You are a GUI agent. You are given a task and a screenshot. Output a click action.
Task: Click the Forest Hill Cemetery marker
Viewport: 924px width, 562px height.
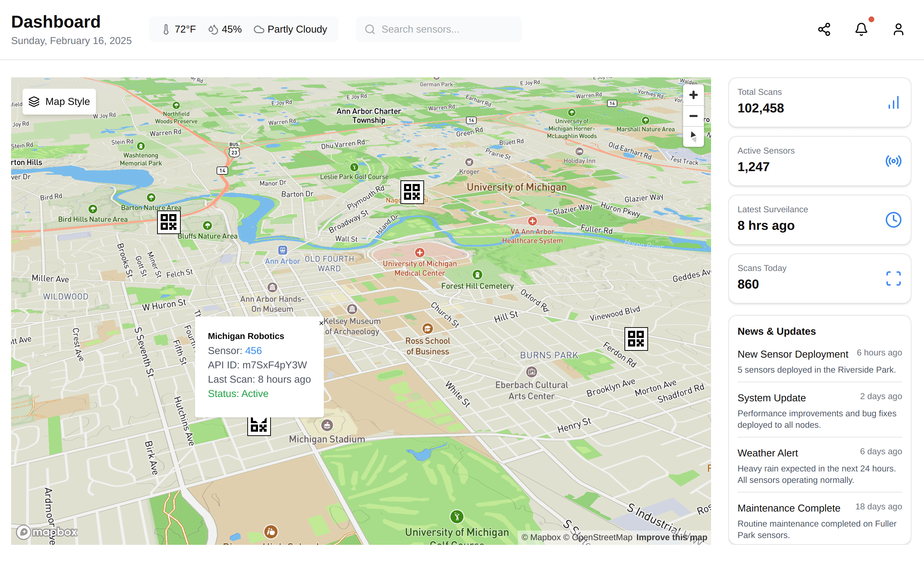(x=477, y=275)
